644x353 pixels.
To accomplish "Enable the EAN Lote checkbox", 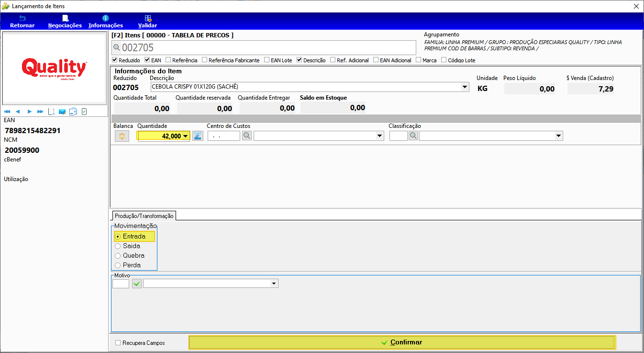I will pyautogui.click(x=267, y=60).
